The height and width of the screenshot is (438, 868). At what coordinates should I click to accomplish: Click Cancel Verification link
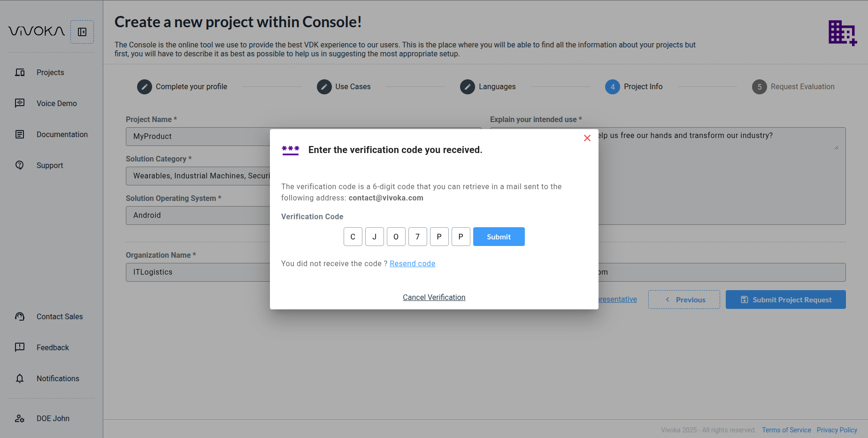pos(434,298)
